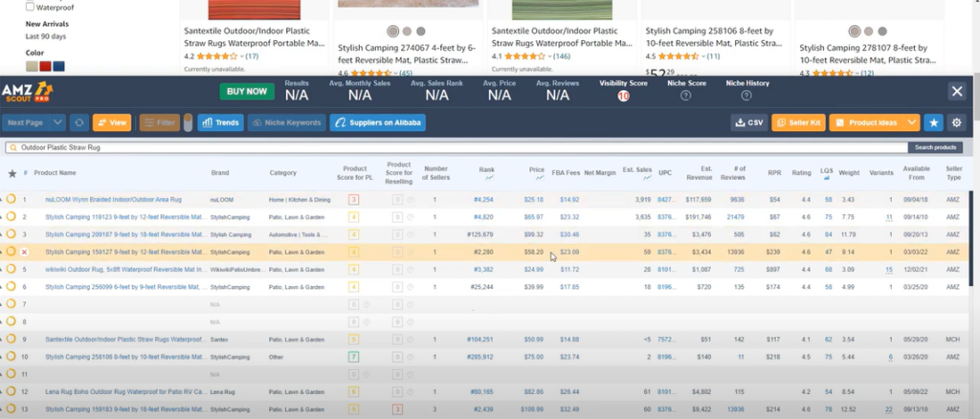
Task: Open nuLOOM Wynn Braided Indoor/Outdoor Area Rug link
Action: tap(113, 200)
